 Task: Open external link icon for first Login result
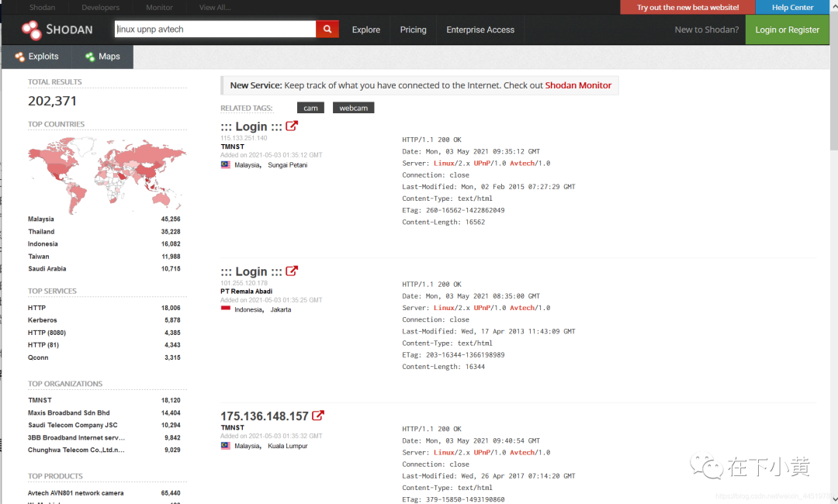pos(292,126)
